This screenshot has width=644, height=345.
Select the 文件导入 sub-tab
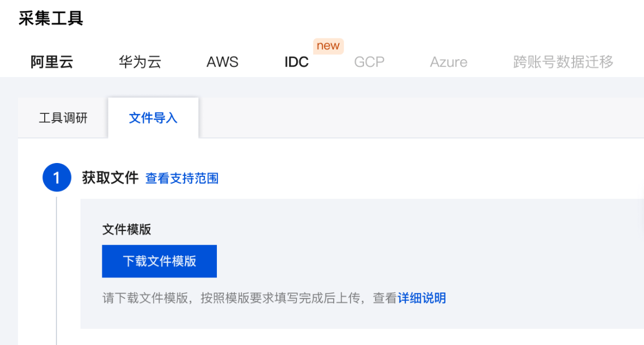(153, 118)
